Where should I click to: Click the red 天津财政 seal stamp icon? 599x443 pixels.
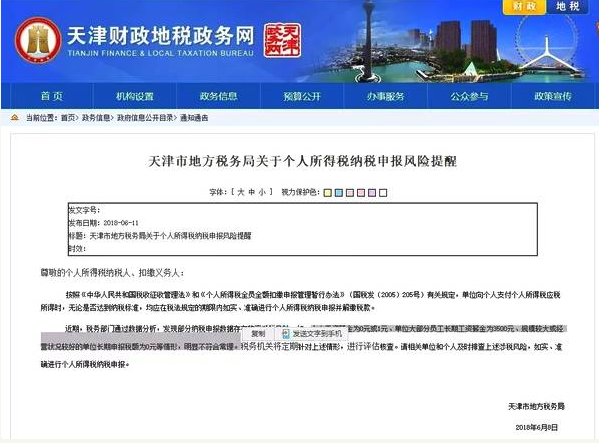pos(282,40)
